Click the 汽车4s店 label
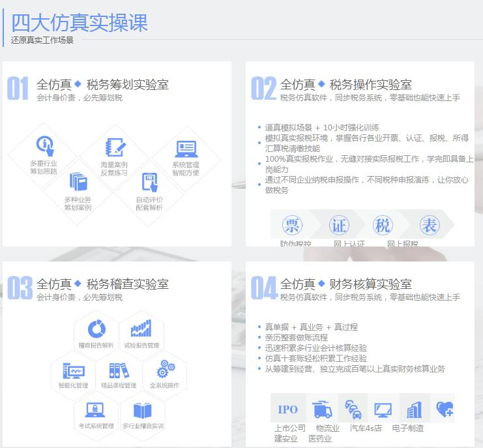 [366, 428]
